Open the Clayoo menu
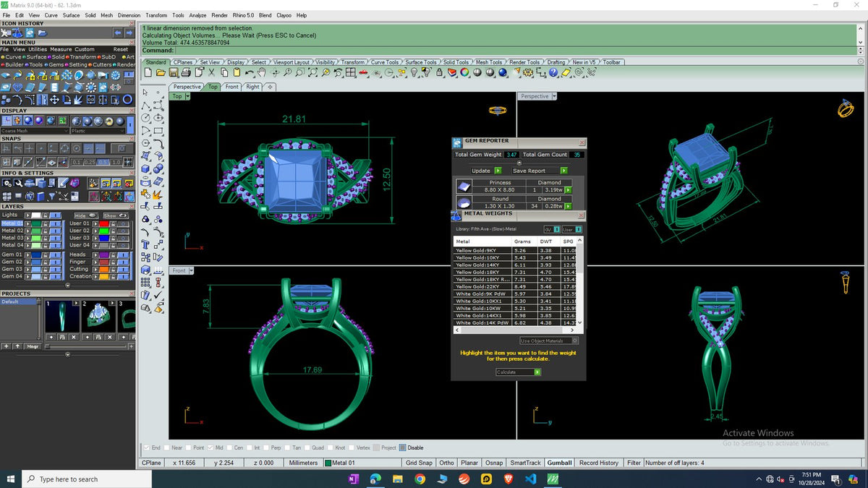The height and width of the screenshot is (488, 868). tap(284, 14)
